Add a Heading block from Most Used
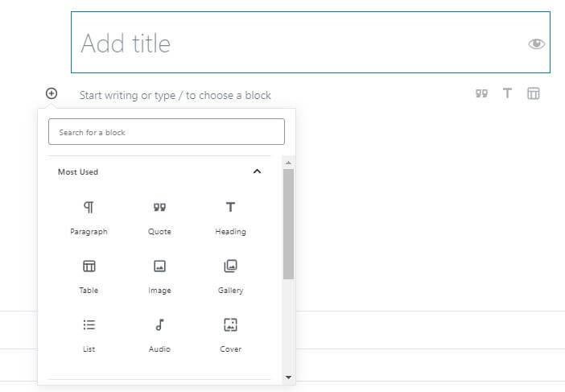Image resolution: width=565 pixels, height=392 pixels. pos(231,217)
